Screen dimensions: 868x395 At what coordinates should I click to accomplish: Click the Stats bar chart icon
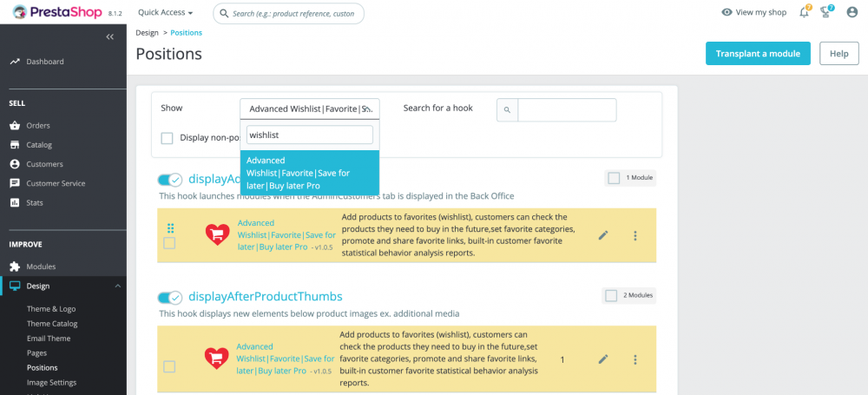point(15,203)
